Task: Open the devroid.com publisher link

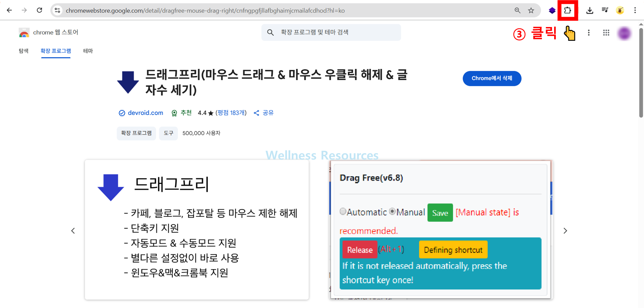Action: click(x=146, y=113)
